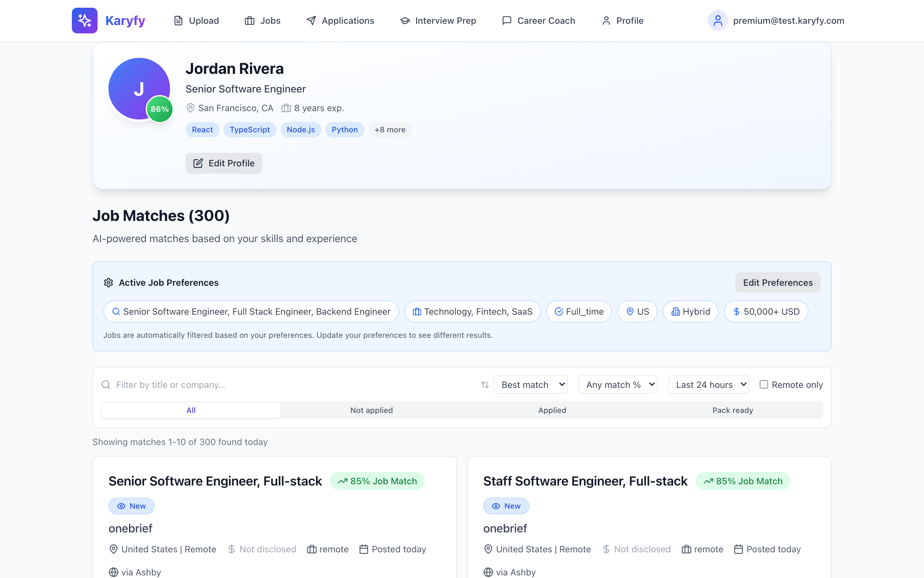Viewport: 924px width, 578px height.
Task: Click the globe icon on the Staff Software Engineer card
Action: 488,572
